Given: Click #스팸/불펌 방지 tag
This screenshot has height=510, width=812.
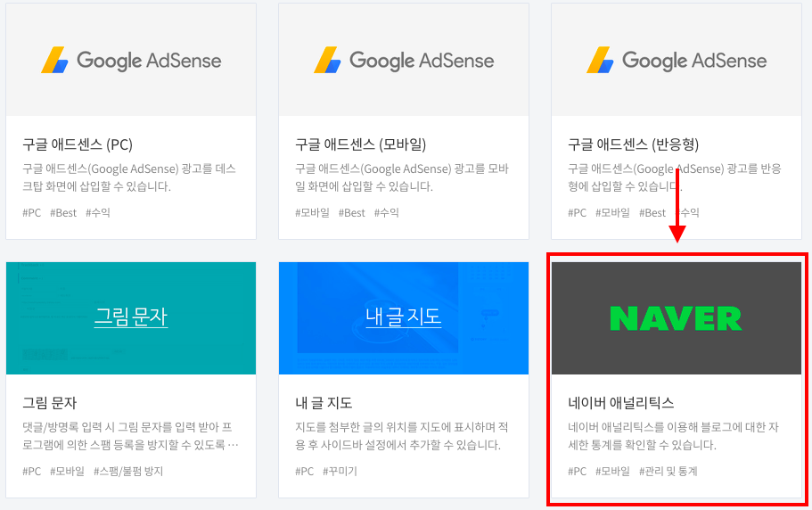Looking at the screenshot, I should click(128, 471).
